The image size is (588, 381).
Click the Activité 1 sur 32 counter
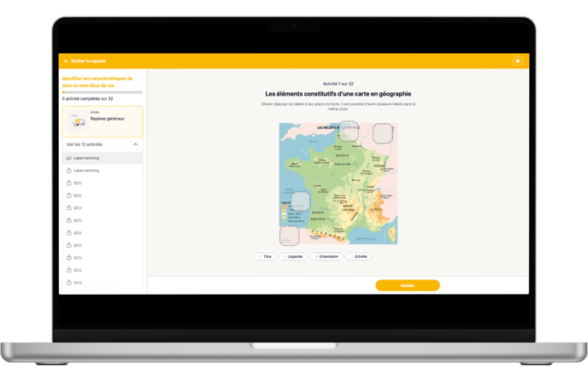point(338,84)
